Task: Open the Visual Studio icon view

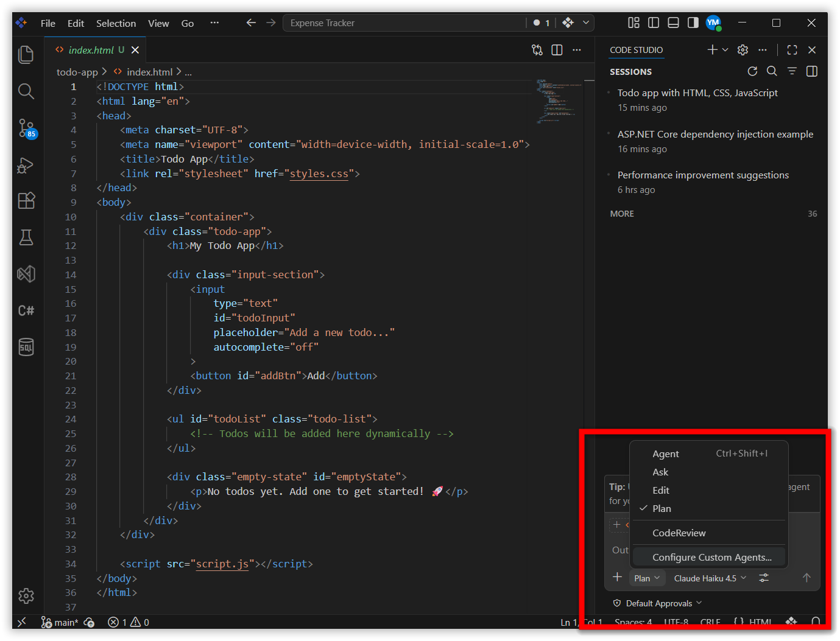Action: [x=26, y=274]
